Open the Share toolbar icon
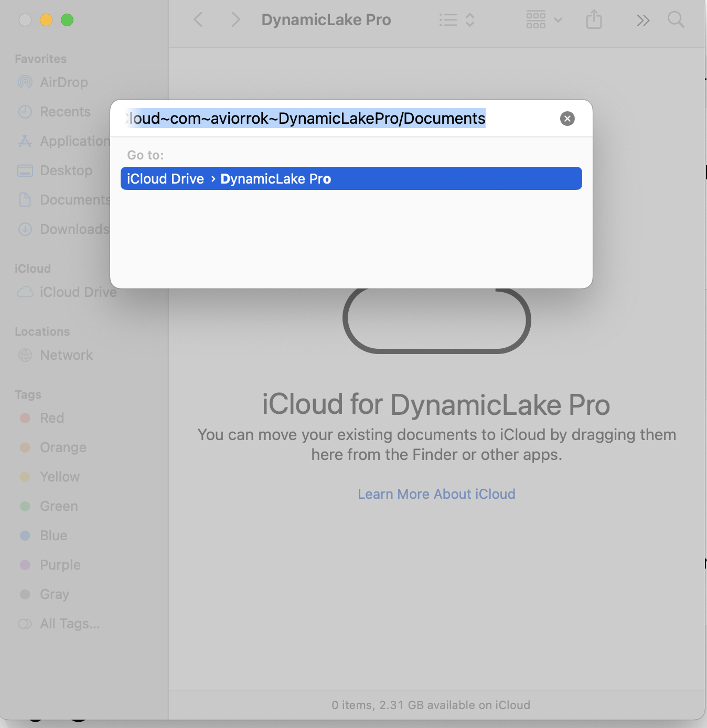Image resolution: width=707 pixels, height=728 pixels. (x=594, y=20)
